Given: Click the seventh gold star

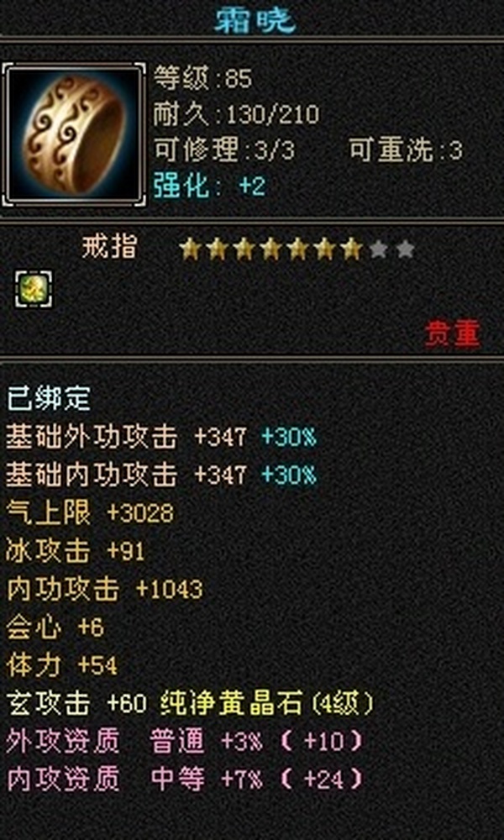Looking at the screenshot, I should point(351,249).
